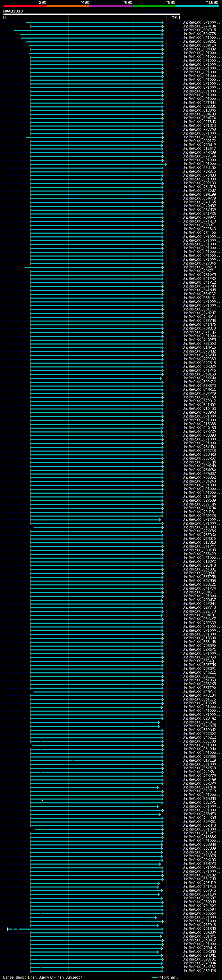Screen dimensions: 222x980
Task: Open hit UniRef100_Q3YMQ4
Action: 199,447
